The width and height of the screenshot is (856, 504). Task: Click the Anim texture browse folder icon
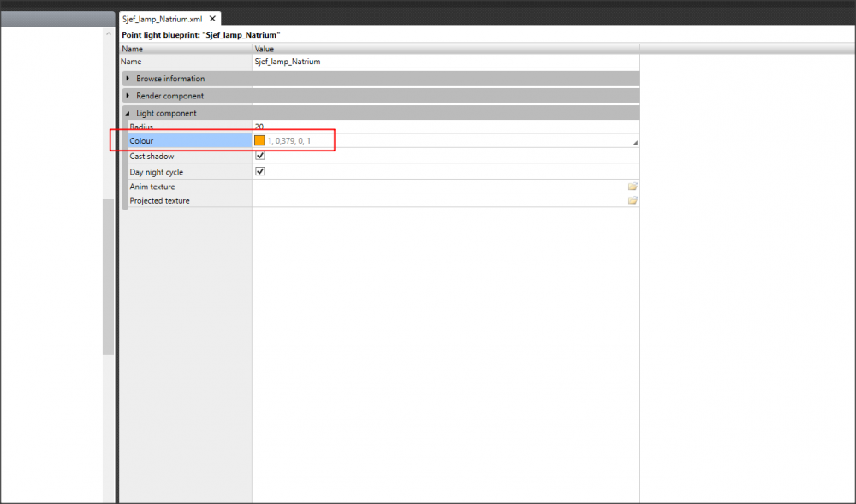tap(633, 187)
